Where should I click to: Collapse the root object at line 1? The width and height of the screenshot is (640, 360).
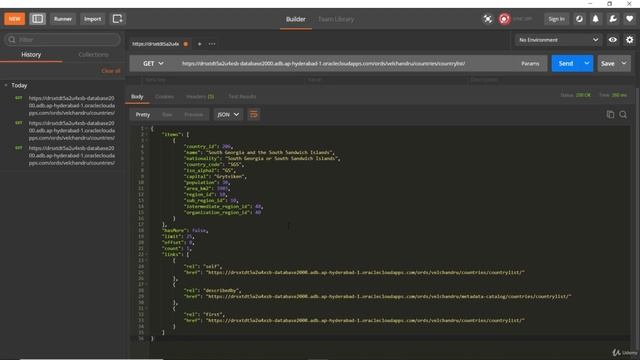point(147,129)
